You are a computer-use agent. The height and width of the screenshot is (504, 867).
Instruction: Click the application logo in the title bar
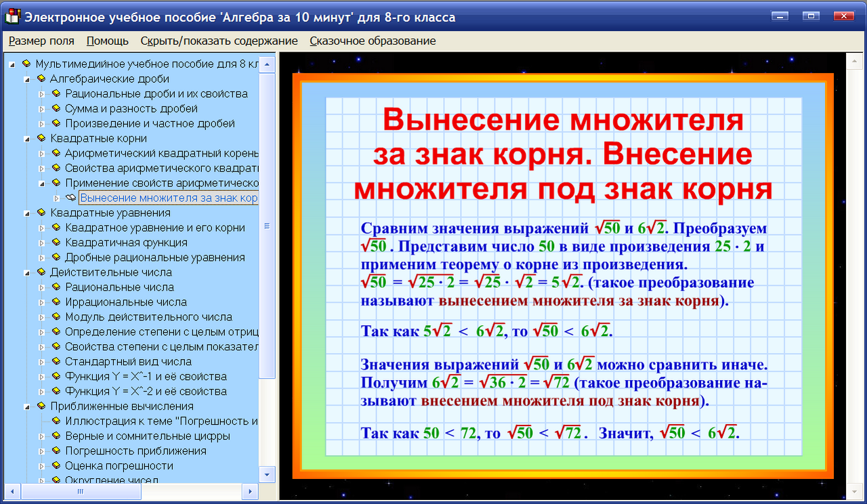coord(12,16)
